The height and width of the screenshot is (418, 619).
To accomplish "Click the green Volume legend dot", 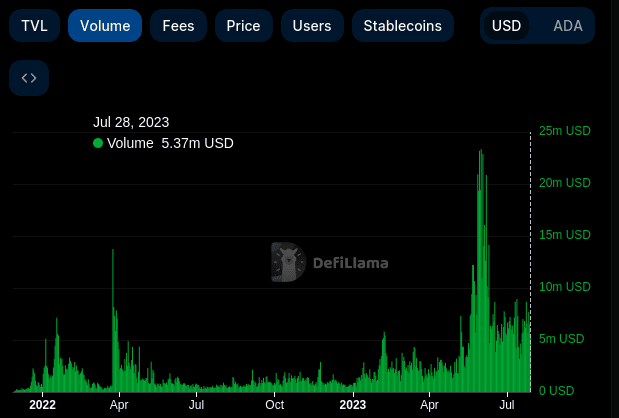I will tap(98, 143).
